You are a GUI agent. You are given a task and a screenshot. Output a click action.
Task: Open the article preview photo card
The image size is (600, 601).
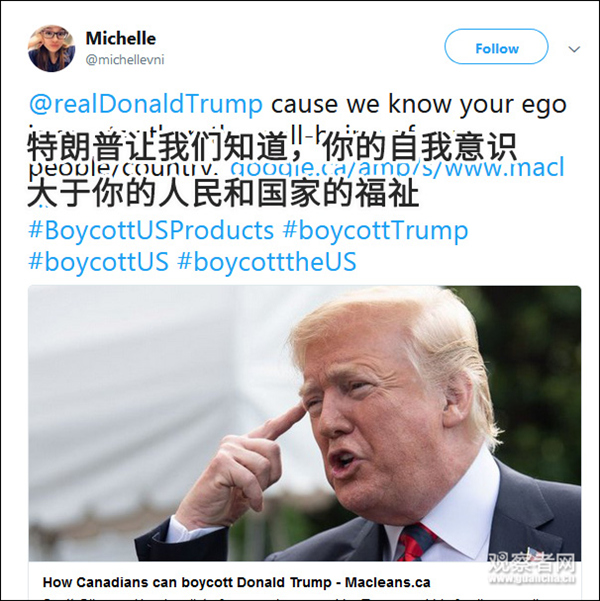pyautogui.click(x=304, y=424)
